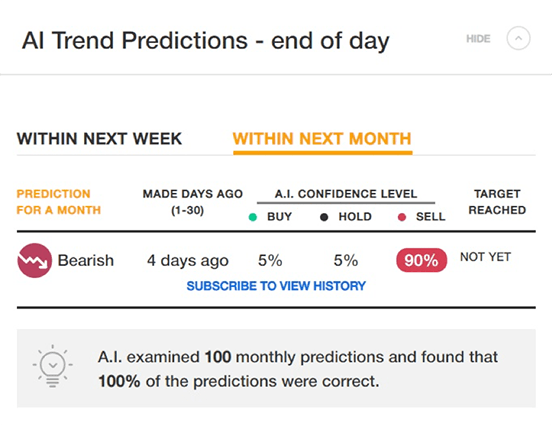Click the green BUY legend dot
The width and height of the screenshot is (552, 425).
252,217
